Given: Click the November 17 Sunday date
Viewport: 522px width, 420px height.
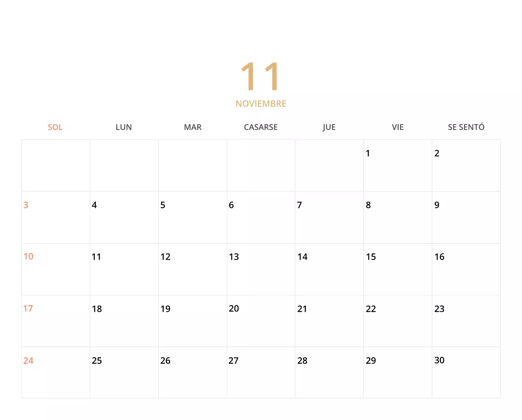Looking at the screenshot, I should 28,308.
